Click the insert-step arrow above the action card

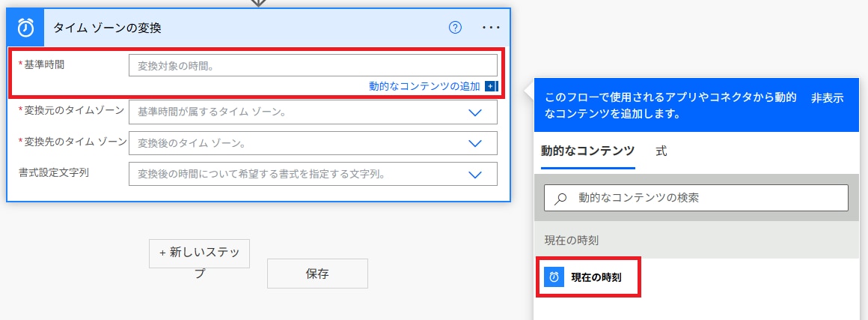(257, 3)
